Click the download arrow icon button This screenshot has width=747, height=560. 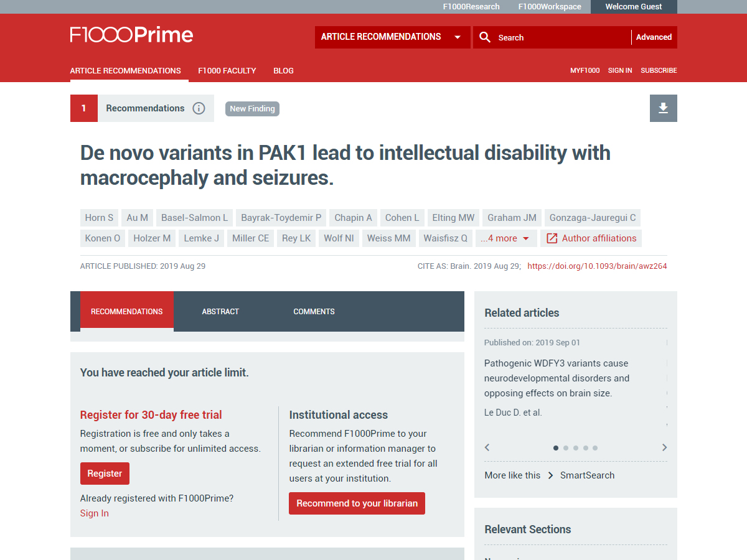click(x=663, y=108)
